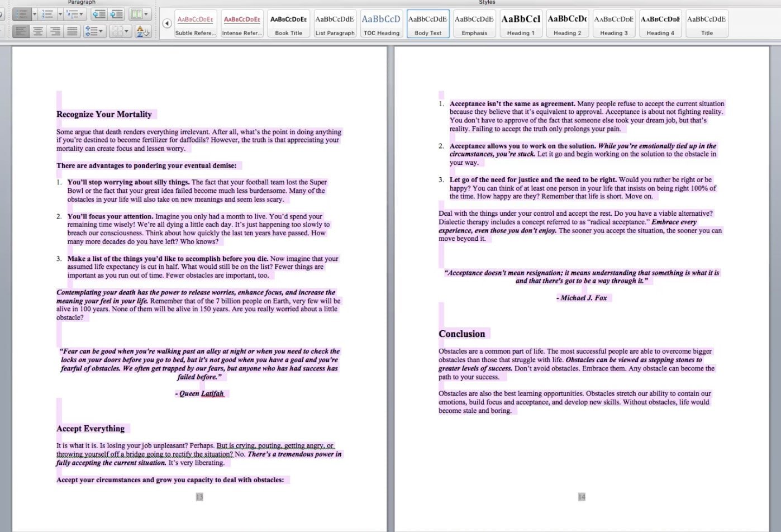Apply the Title style
The height and width of the screenshot is (532, 781).
click(707, 23)
